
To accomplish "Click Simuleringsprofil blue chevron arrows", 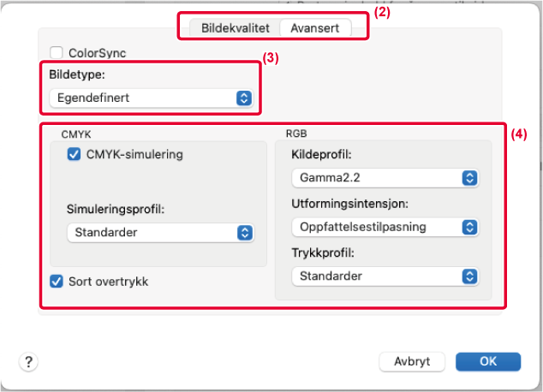I will pyautogui.click(x=245, y=233).
